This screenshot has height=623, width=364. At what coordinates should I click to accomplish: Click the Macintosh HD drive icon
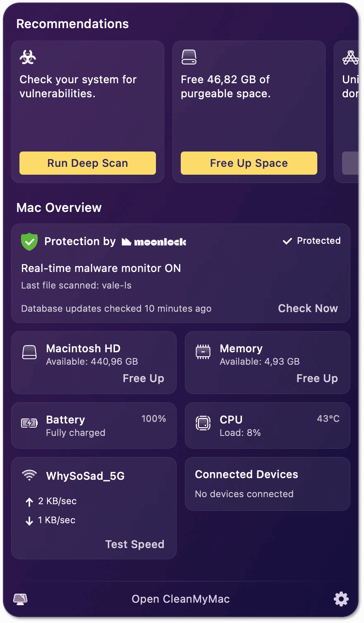pos(29,352)
